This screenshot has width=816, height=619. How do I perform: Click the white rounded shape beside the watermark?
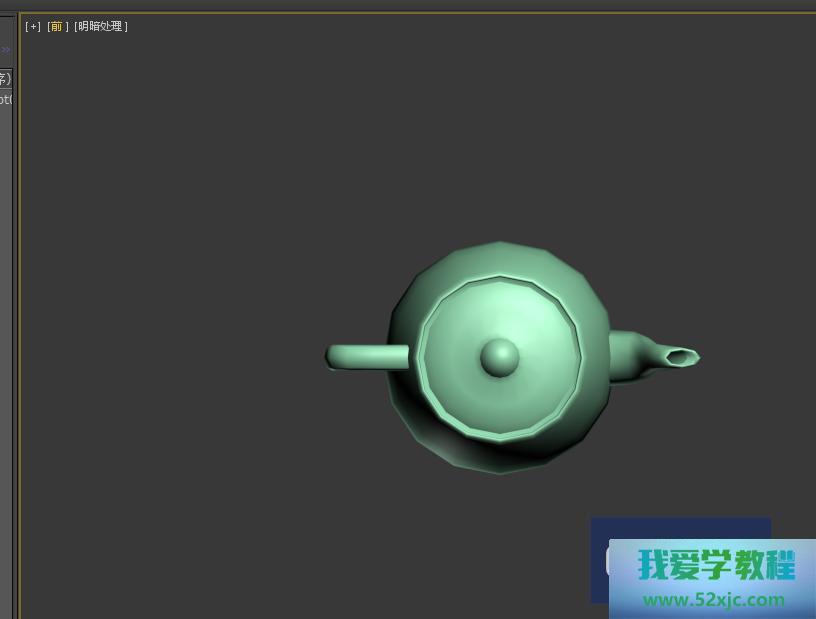coord(608,562)
